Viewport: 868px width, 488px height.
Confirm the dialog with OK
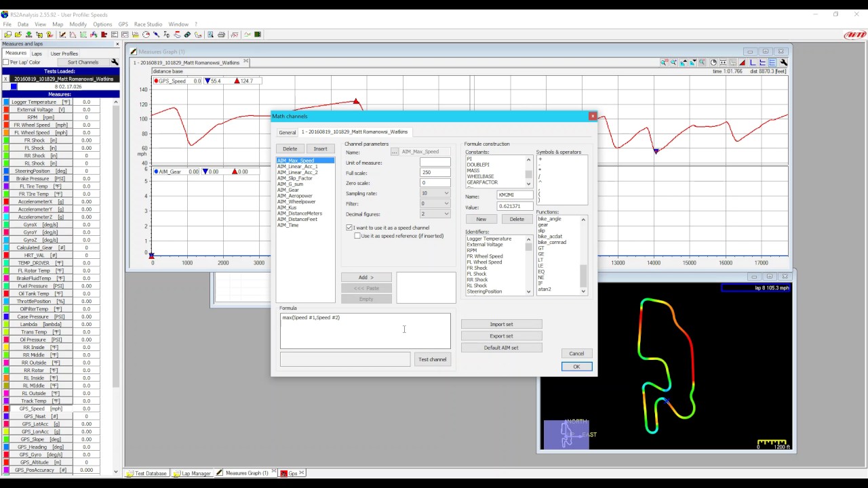click(x=576, y=367)
